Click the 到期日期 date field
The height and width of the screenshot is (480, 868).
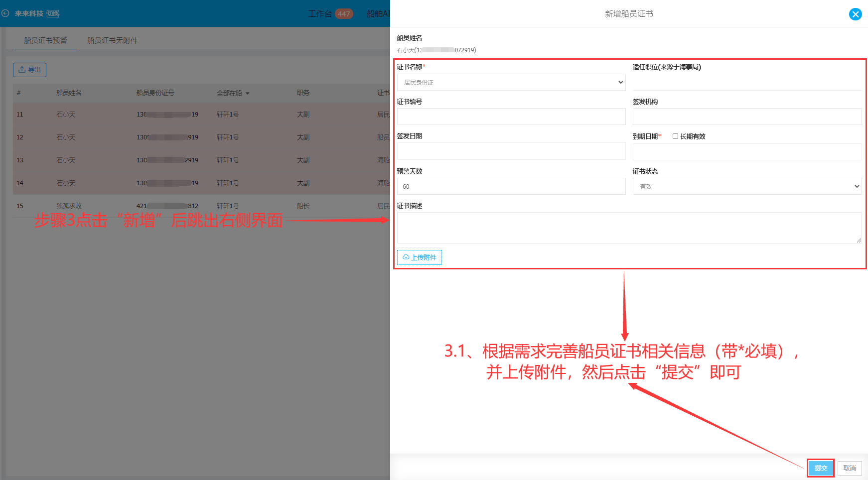point(747,152)
